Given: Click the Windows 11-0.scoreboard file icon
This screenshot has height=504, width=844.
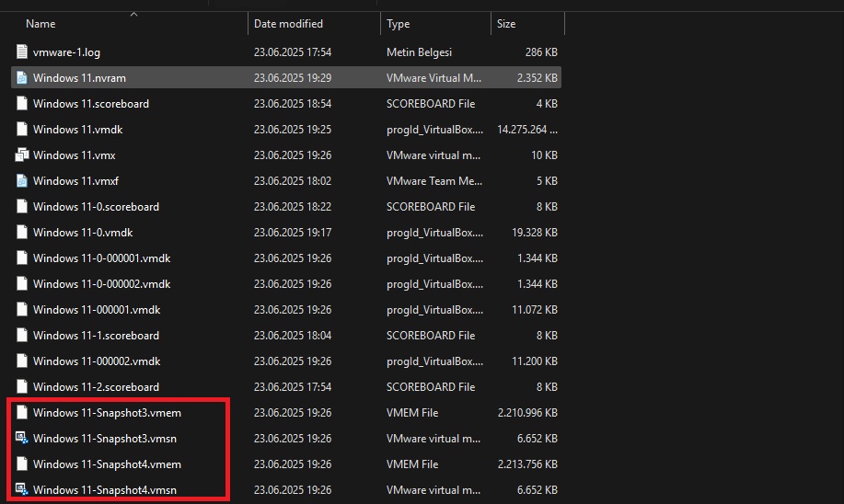Looking at the screenshot, I should click(21, 207).
